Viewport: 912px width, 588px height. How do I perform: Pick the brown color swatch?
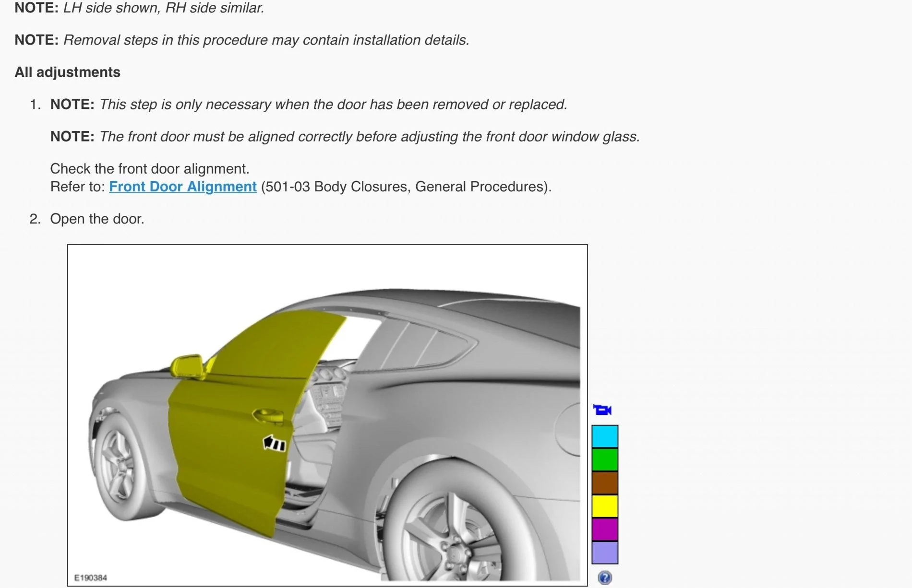(605, 482)
